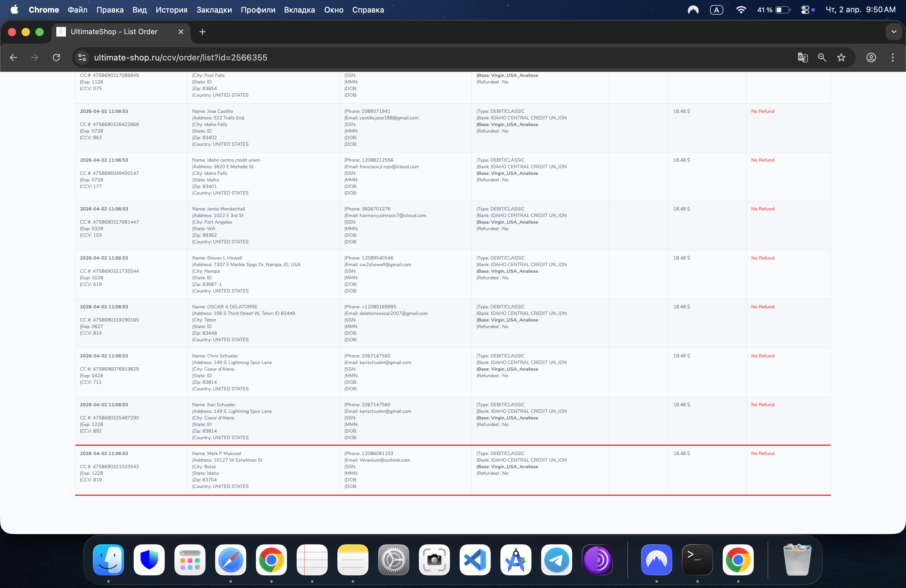Show battery status at 41 %

[774, 10]
